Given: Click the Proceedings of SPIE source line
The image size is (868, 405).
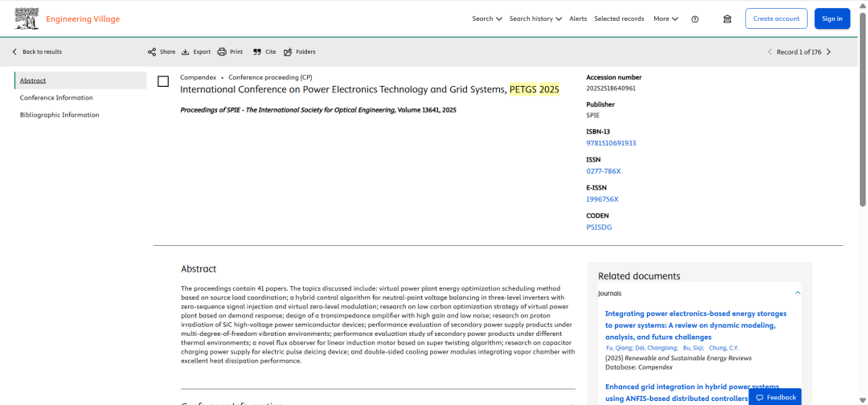Looking at the screenshot, I should [x=318, y=110].
